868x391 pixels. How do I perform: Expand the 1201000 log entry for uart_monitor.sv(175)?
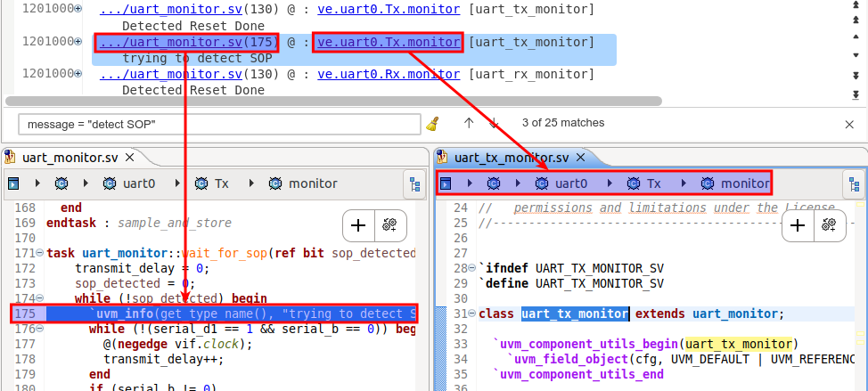[x=78, y=42]
